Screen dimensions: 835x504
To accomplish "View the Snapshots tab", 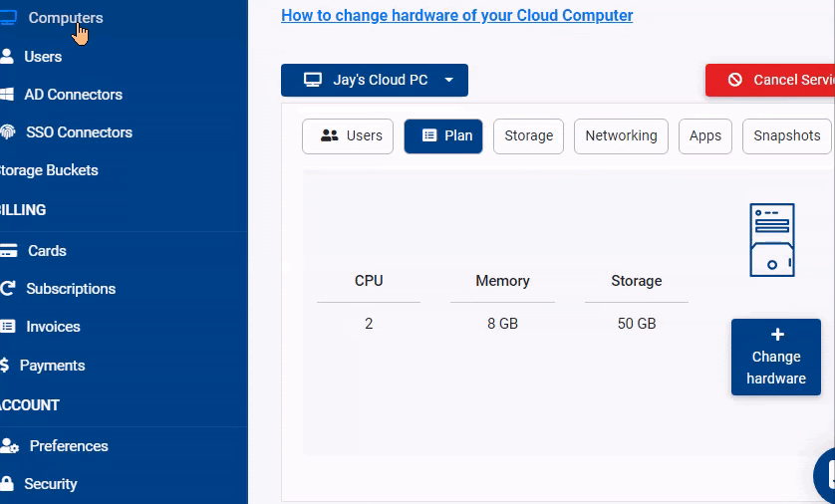I will pos(786,136).
